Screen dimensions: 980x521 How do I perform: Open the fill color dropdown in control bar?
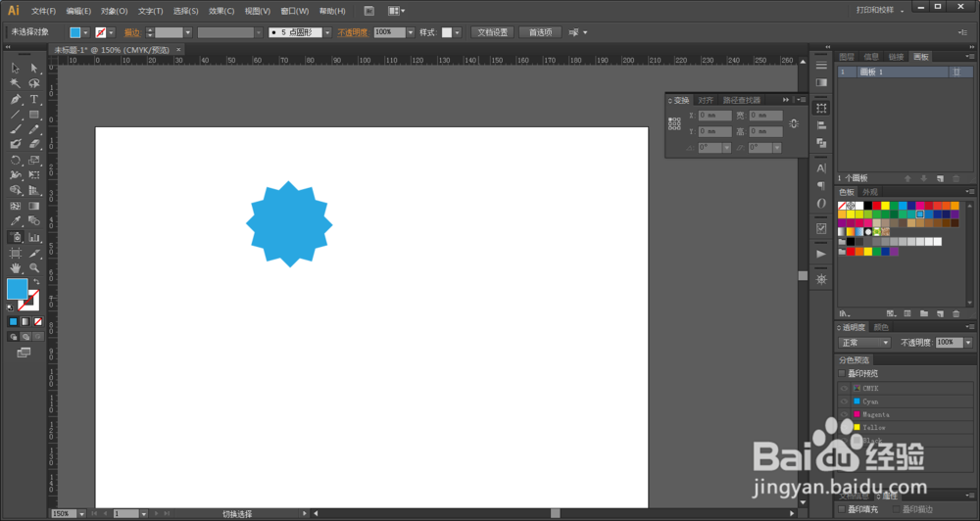pyautogui.click(x=85, y=32)
